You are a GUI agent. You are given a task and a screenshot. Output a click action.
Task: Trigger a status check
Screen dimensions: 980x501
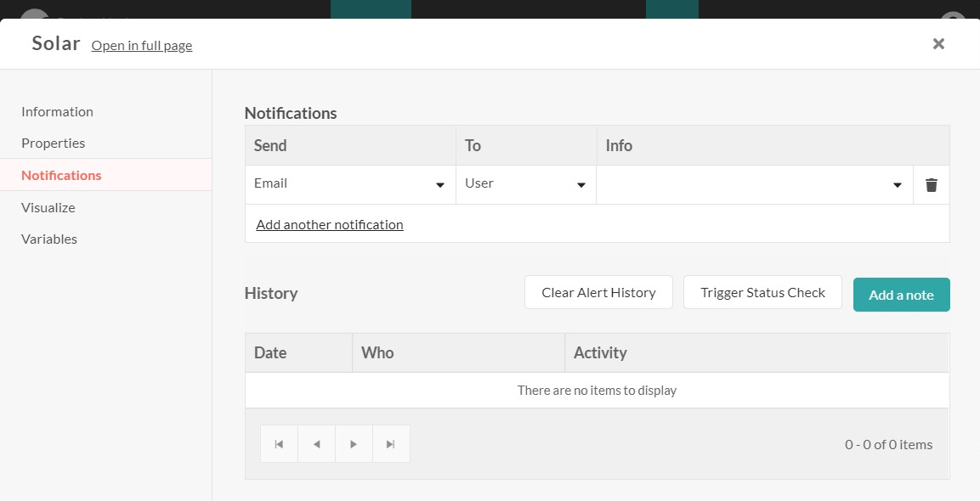pyautogui.click(x=762, y=292)
